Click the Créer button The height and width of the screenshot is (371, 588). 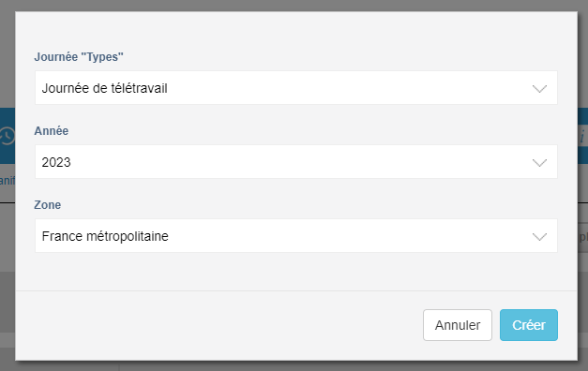528,325
